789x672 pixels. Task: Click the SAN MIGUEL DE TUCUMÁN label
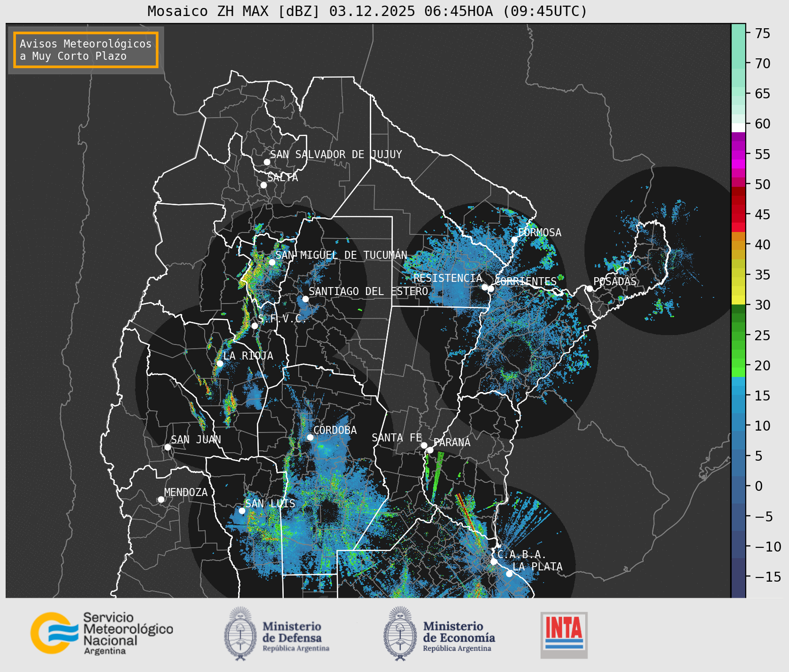342,255
